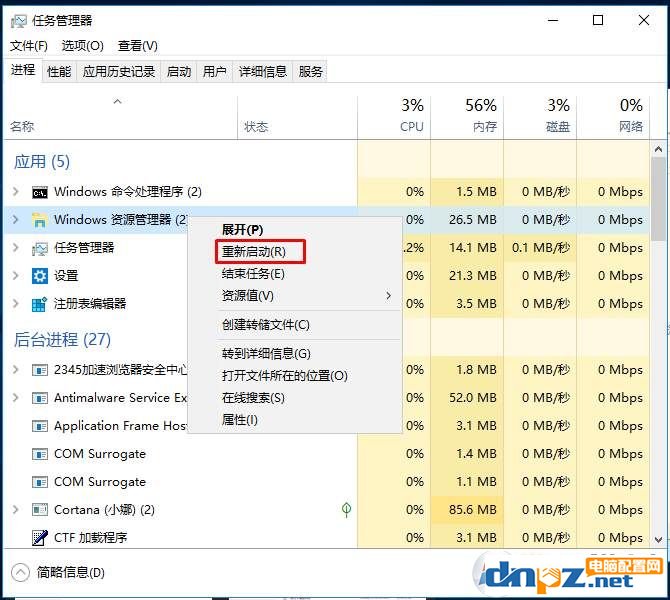Screen dimensions: 670x600
Task: Sort by the 网络 column header
Action: pyautogui.click(x=613, y=118)
